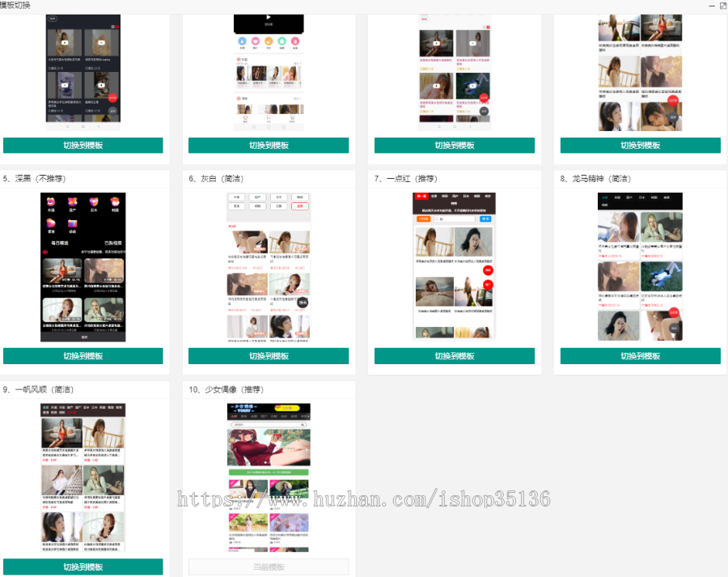Select the title 10、少女偶像（推荐）
The image size is (728, 577).
click(x=226, y=389)
